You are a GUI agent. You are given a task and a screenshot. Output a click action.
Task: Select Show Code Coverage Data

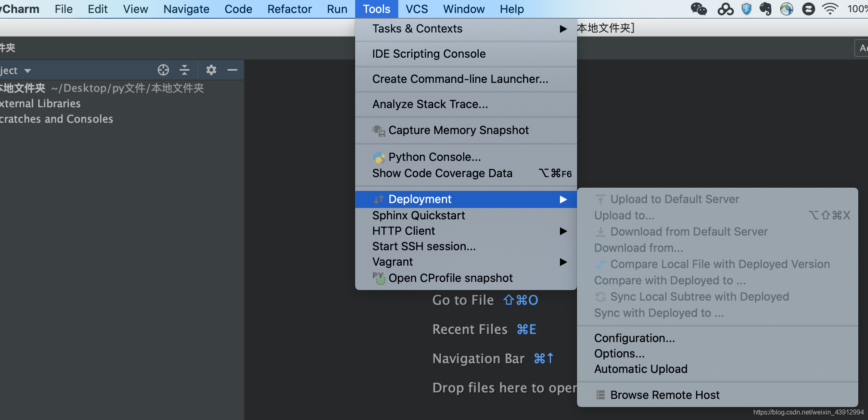[x=466, y=173]
